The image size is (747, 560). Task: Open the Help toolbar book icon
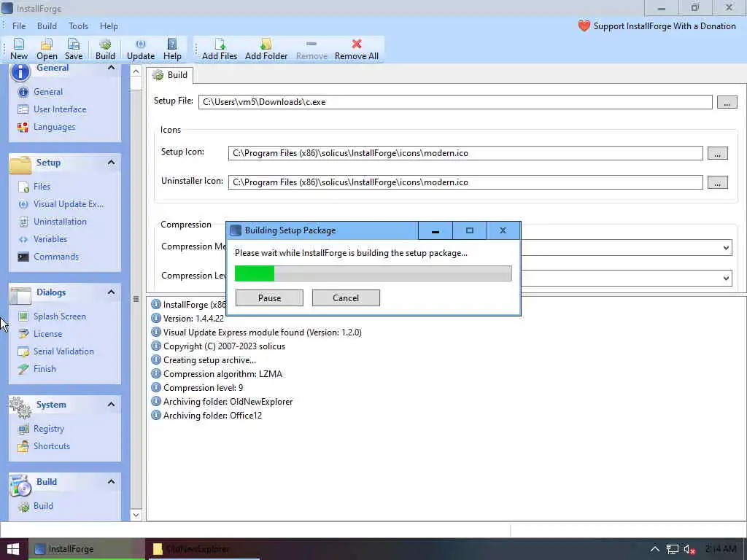(172, 49)
